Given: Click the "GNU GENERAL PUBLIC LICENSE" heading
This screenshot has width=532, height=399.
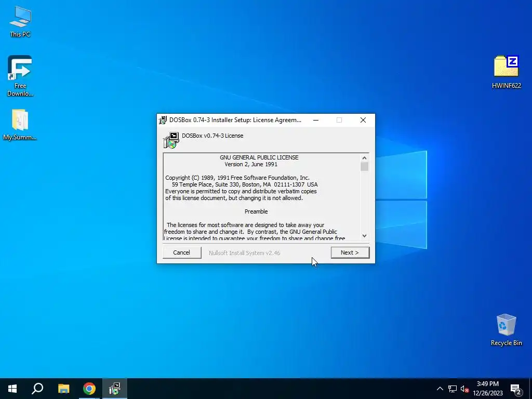Looking at the screenshot, I should coord(259,157).
